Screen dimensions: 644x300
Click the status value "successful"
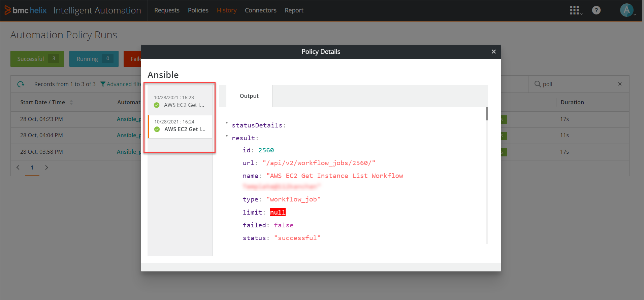point(297,238)
